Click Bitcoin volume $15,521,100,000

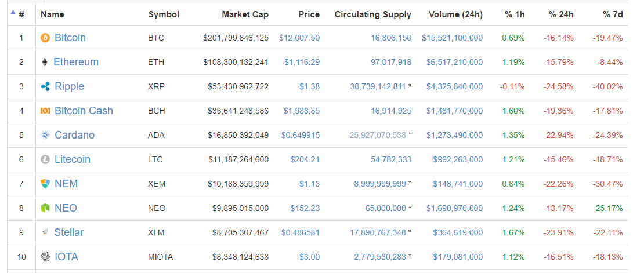pos(452,38)
